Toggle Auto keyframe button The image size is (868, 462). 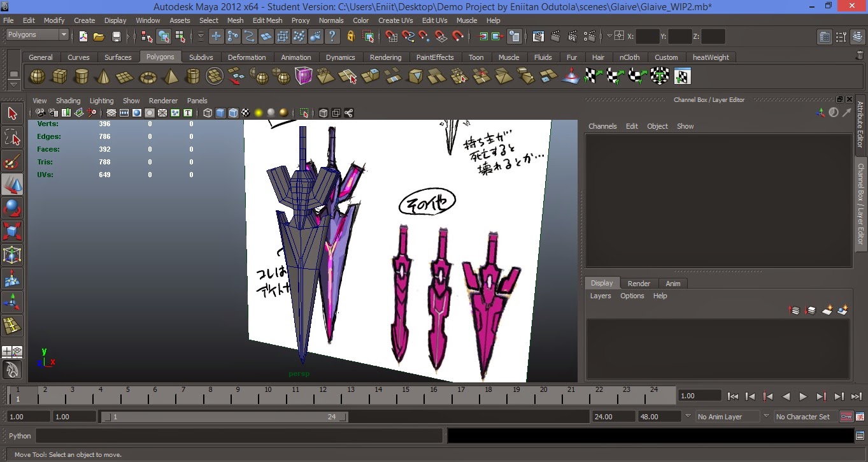click(846, 416)
